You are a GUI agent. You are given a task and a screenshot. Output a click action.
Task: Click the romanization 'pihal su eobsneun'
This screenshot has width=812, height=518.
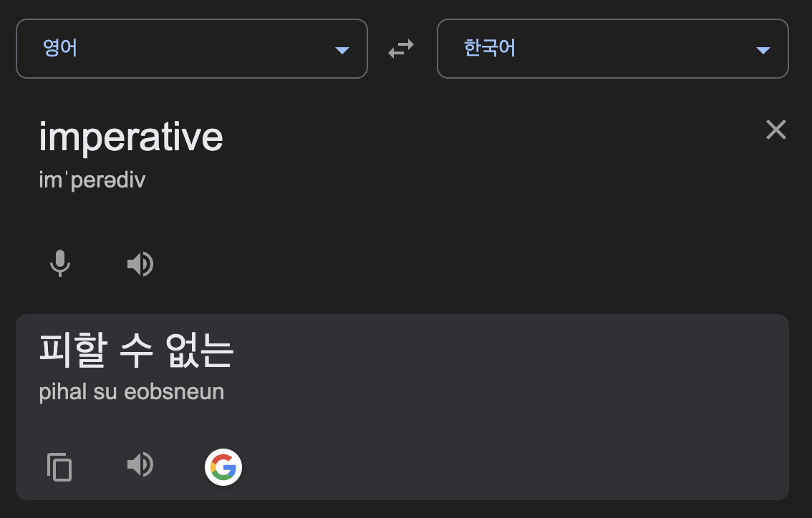tap(131, 392)
